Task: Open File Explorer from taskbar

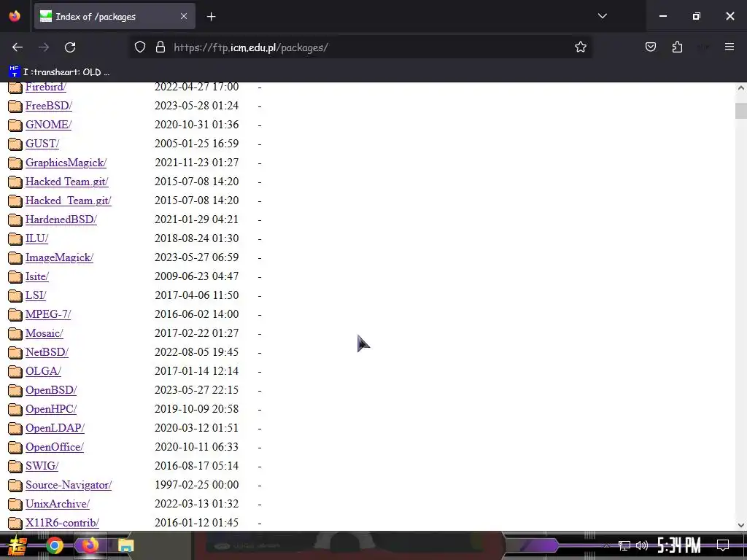Action: tap(125, 545)
